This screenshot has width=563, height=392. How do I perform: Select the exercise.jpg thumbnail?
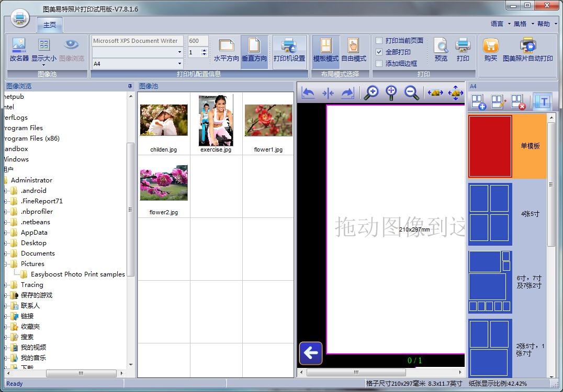(x=216, y=124)
